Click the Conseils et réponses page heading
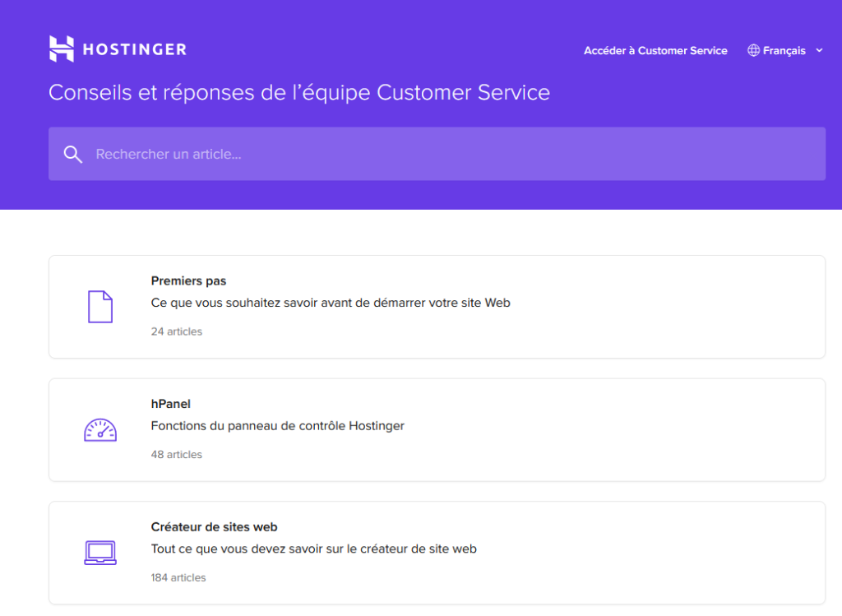Viewport: 842px width, 616px height. 299,93
